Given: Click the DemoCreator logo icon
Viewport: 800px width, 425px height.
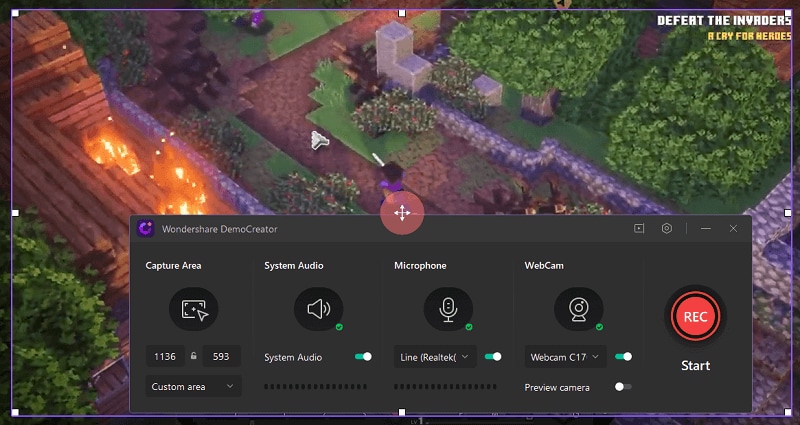Looking at the screenshot, I should point(145,229).
